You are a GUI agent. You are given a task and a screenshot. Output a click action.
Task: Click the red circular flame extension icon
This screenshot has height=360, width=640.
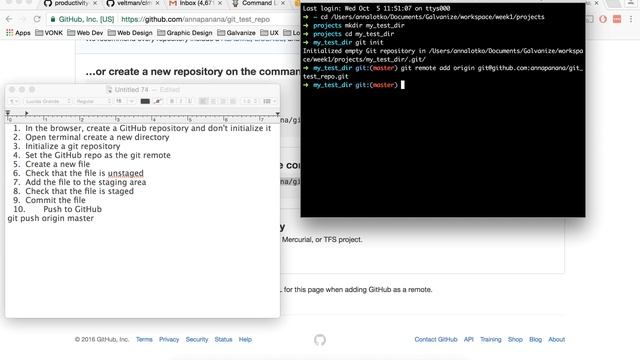pyautogui.click(x=603, y=19)
